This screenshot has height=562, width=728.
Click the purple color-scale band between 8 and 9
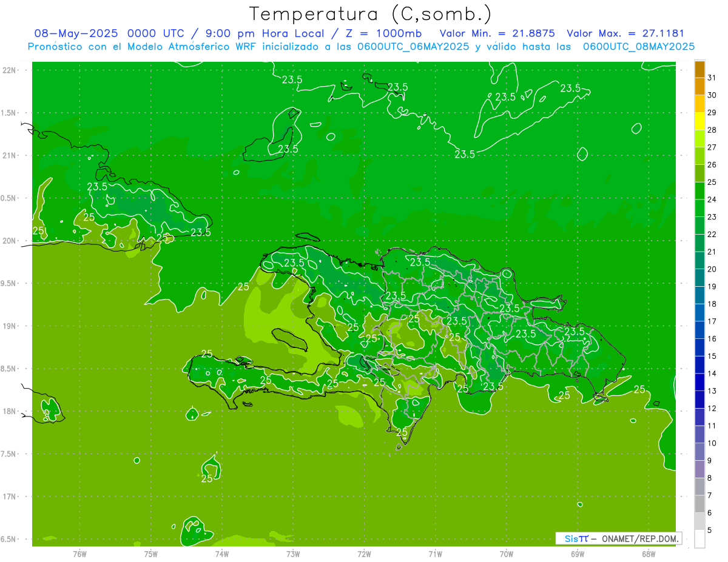coord(699,469)
